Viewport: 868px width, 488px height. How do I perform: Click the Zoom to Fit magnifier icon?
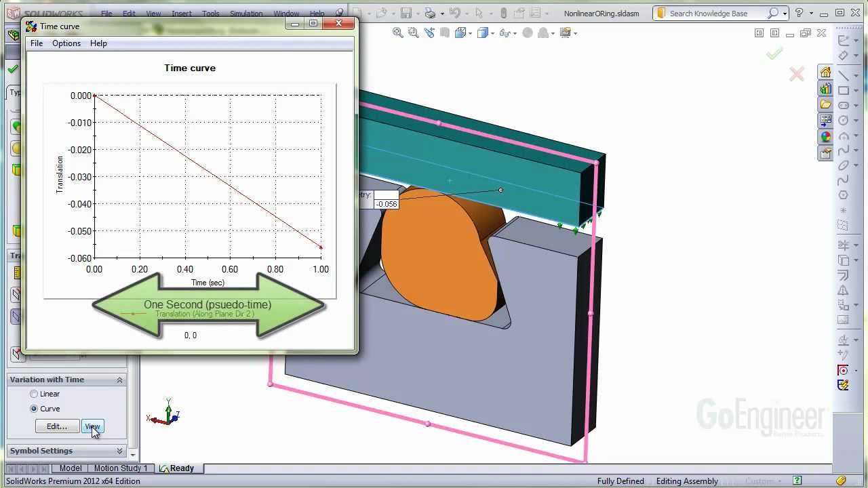(x=398, y=33)
